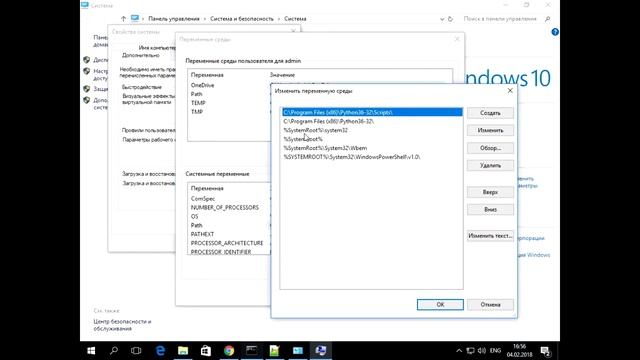640x360 pixels.
Task: Go to Система и безопасность in breadcrumb
Action: coord(242,19)
